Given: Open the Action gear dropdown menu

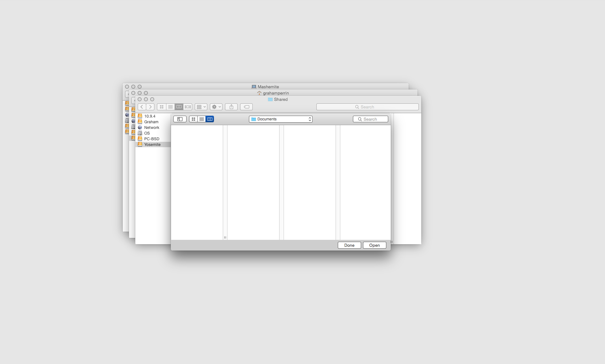Looking at the screenshot, I should (x=216, y=107).
